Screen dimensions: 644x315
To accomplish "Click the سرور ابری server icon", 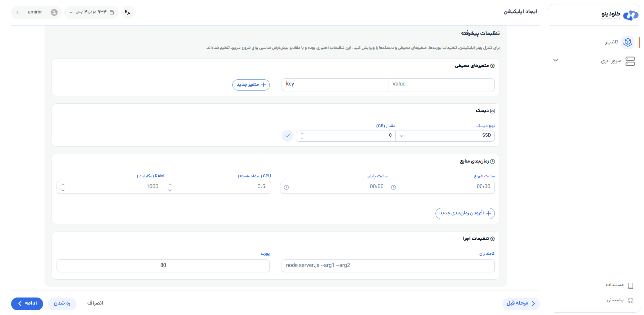I will point(630,61).
